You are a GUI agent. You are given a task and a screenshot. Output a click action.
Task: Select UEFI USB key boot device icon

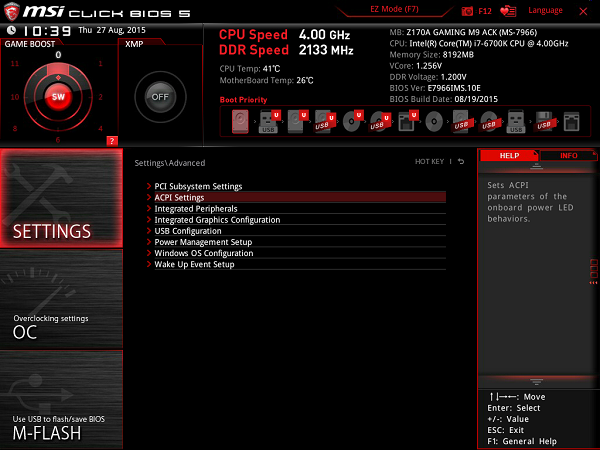click(x=269, y=122)
